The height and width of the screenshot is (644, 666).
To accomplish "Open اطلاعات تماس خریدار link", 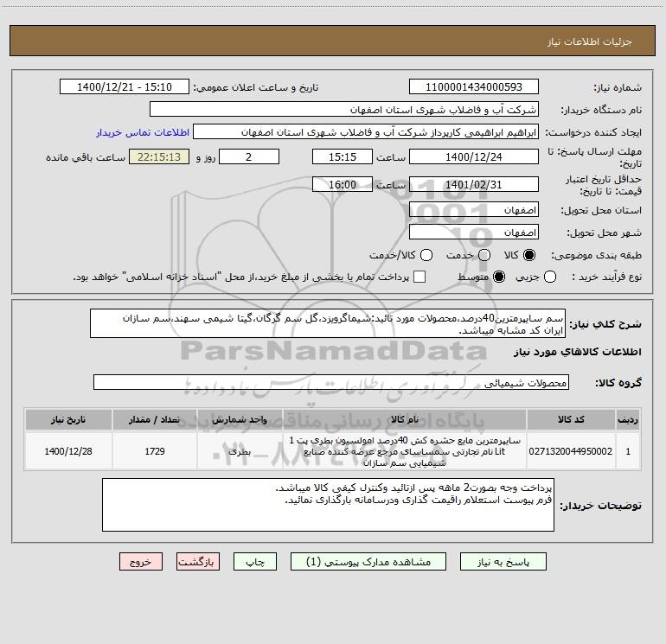I will (x=143, y=132).
